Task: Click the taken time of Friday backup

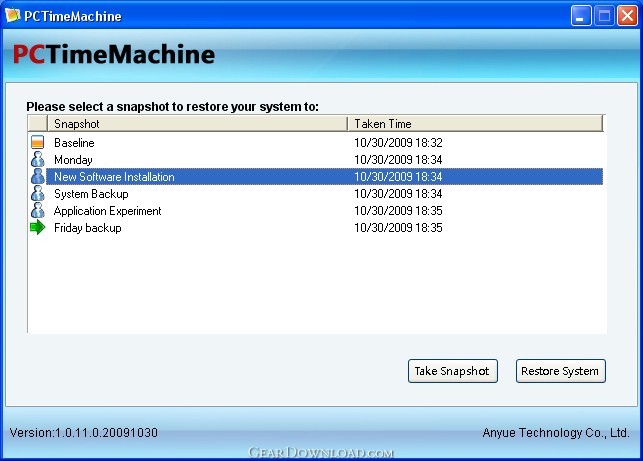Action: click(x=398, y=228)
